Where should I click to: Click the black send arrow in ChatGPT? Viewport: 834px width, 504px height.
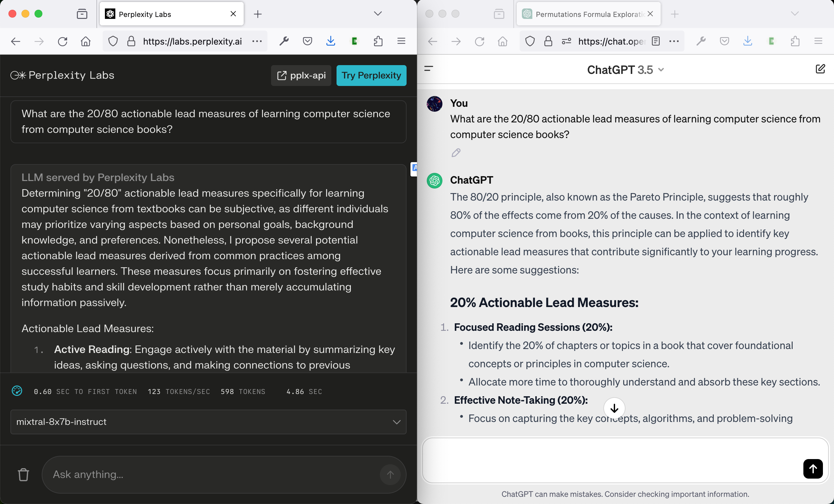(813, 469)
